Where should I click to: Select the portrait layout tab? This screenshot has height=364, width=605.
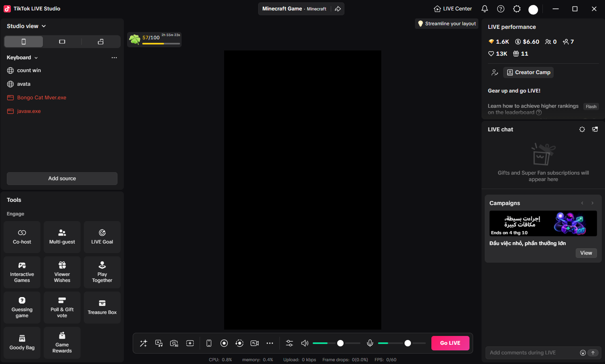[x=24, y=42]
